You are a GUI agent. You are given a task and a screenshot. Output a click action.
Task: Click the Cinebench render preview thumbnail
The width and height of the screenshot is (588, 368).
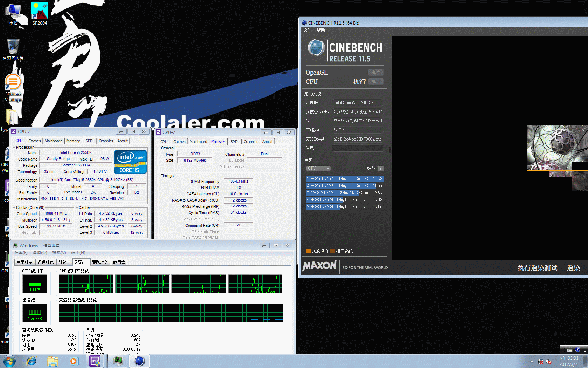coord(557,159)
